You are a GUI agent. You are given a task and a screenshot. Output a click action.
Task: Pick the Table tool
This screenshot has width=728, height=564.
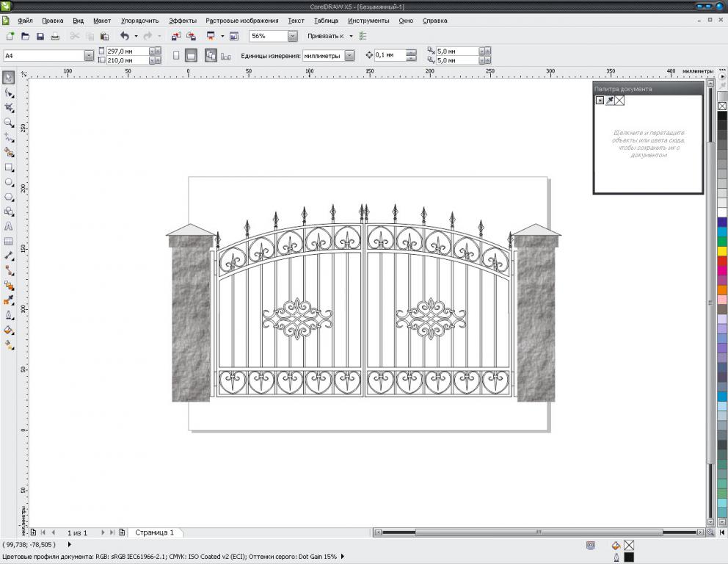point(9,241)
